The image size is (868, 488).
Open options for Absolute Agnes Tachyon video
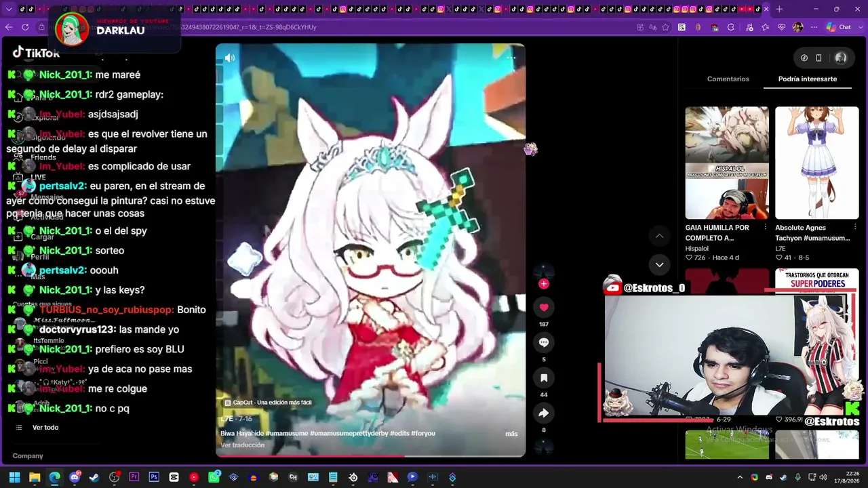855,227
